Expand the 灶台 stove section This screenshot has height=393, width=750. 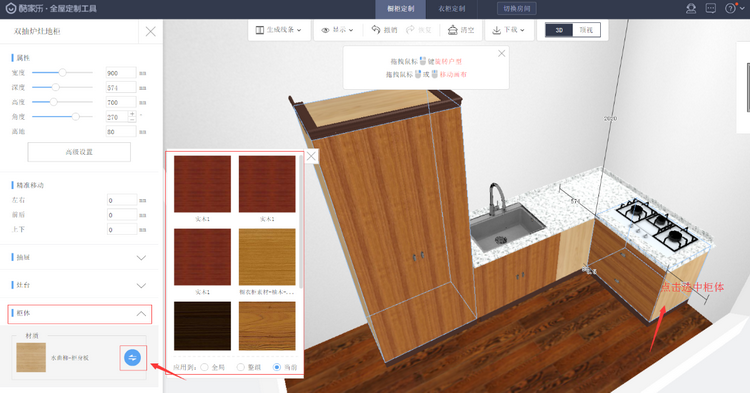(79, 285)
